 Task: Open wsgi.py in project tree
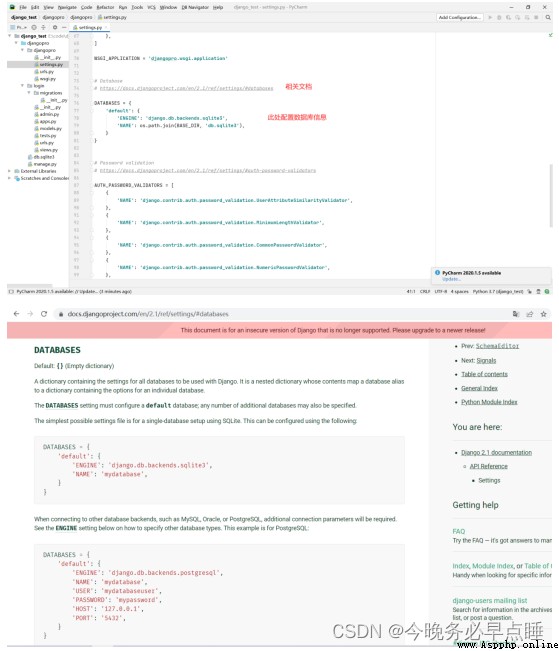(45, 79)
